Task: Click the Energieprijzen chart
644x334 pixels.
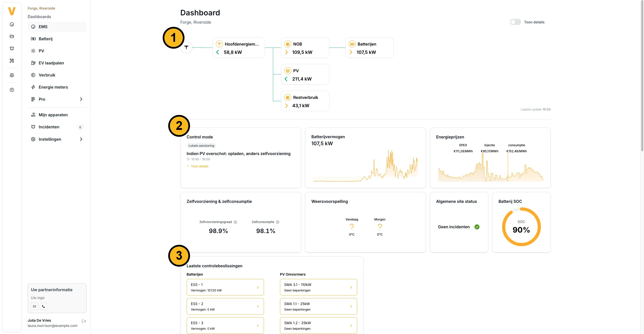Action: click(x=491, y=167)
